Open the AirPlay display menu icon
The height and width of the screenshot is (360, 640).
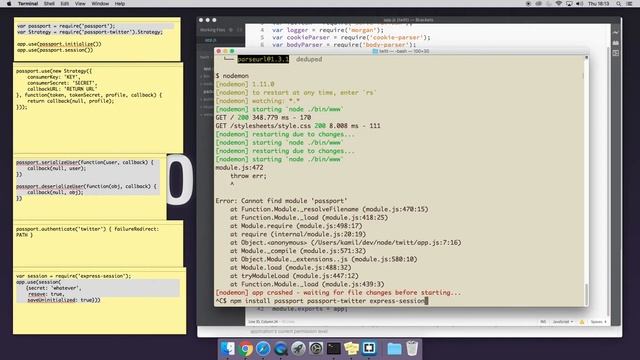[569, 4]
